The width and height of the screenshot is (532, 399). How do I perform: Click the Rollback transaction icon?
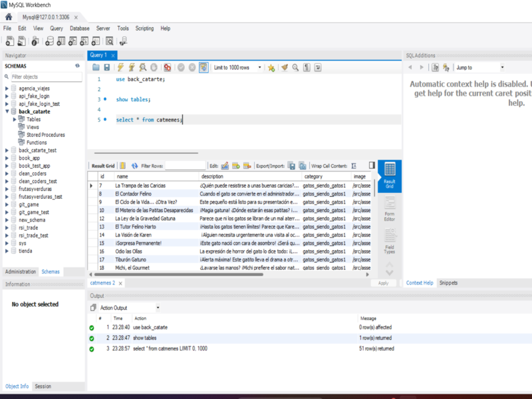192,68
